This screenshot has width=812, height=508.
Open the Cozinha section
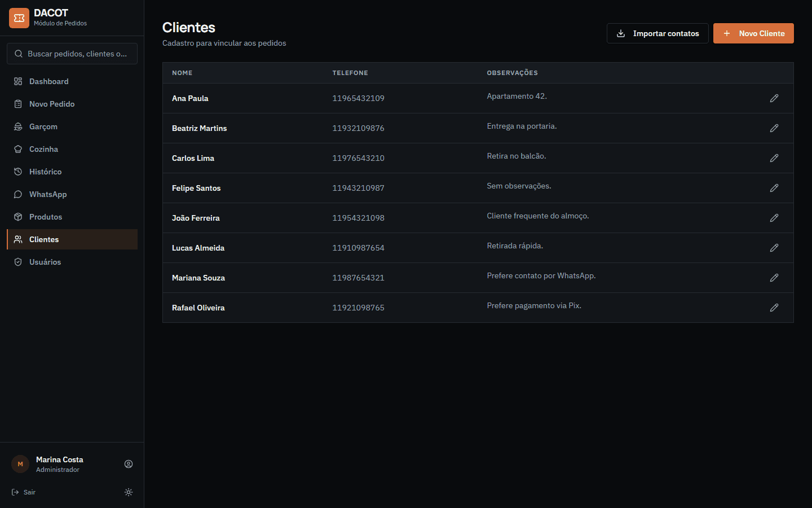click(x=72, y=149)
